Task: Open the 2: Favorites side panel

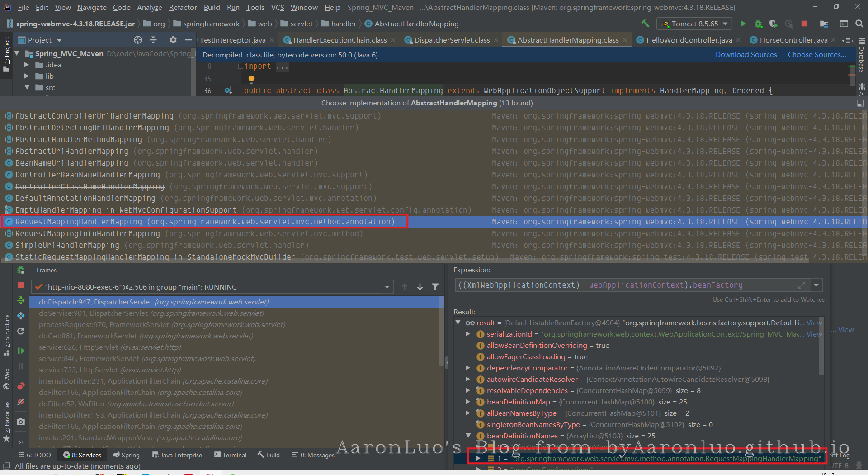Action: [6, 421]
